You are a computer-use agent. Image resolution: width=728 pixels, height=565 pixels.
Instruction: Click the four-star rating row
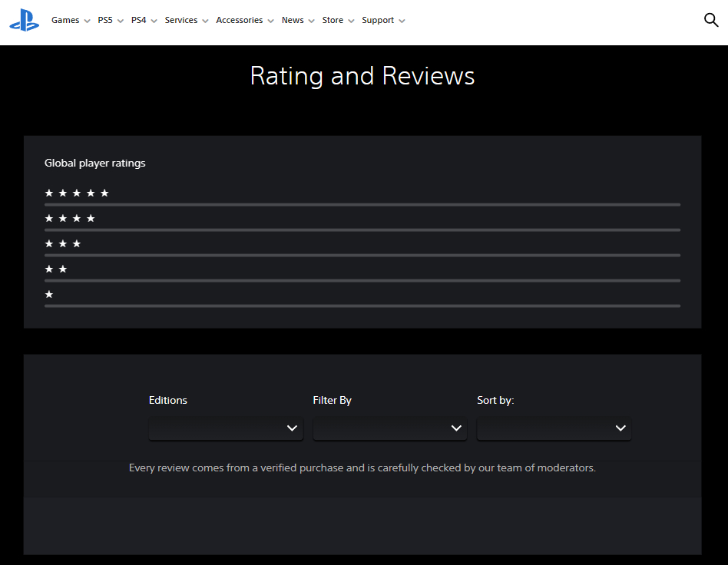pos(362,223)
